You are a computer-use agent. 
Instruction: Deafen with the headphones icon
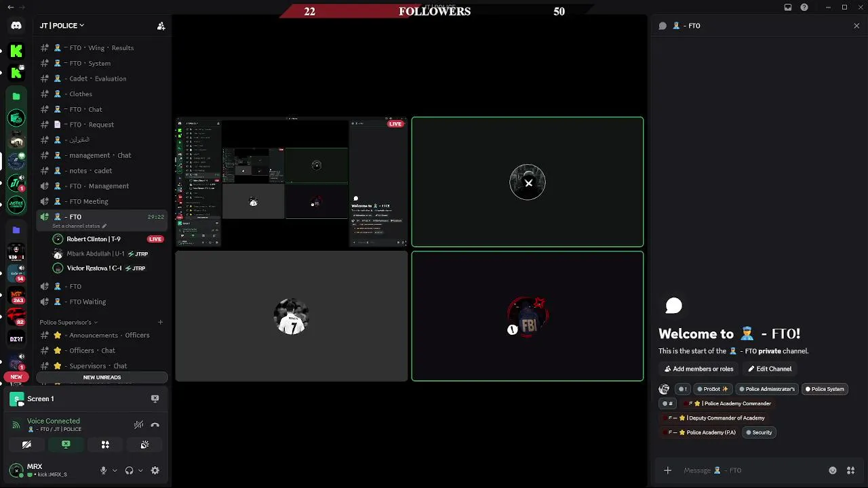point(129,470)
